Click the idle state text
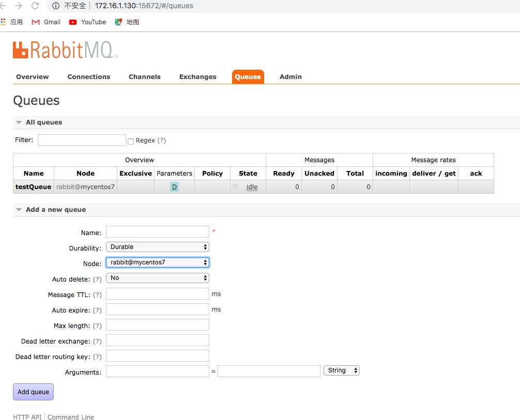The image size is (520, 420). [252, 187]
